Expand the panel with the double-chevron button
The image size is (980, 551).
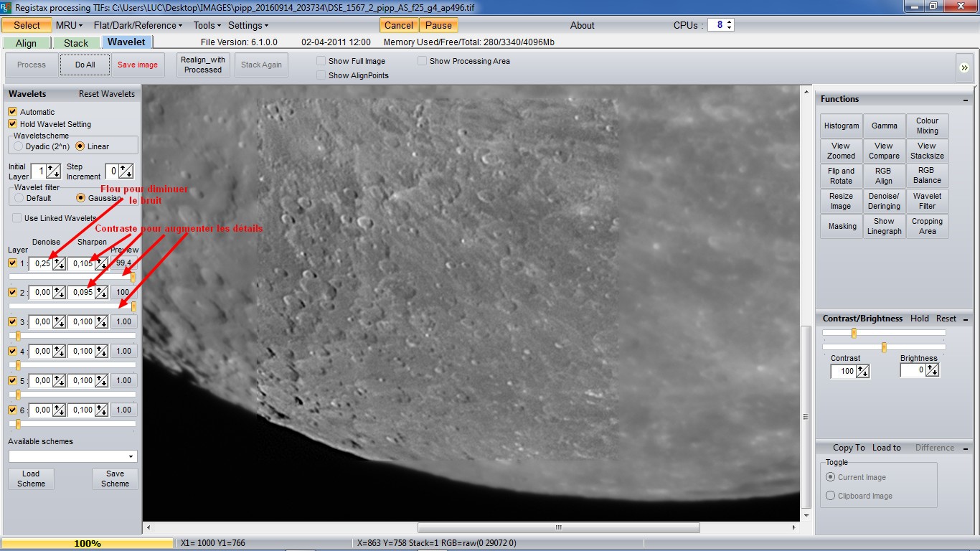[963, 67]
